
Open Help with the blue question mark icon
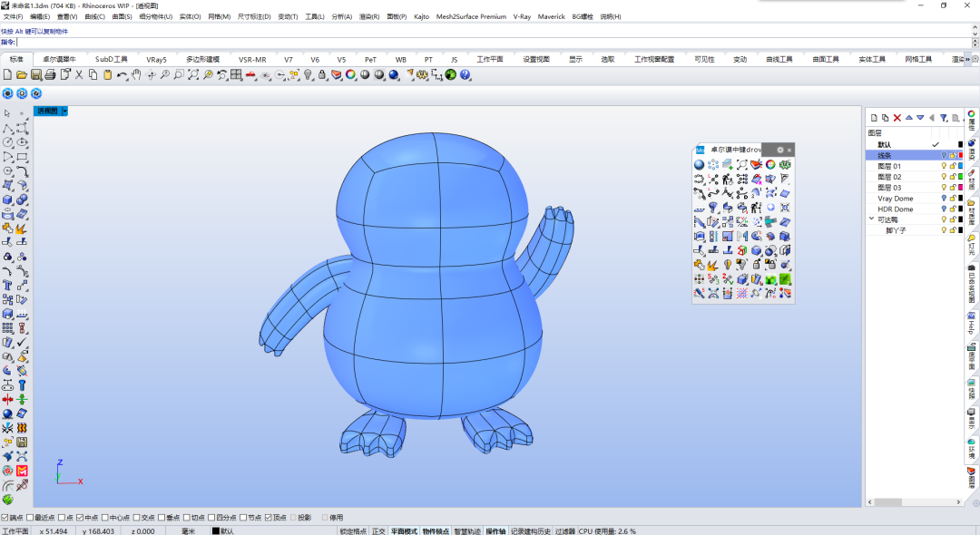(x=465, y=75)
